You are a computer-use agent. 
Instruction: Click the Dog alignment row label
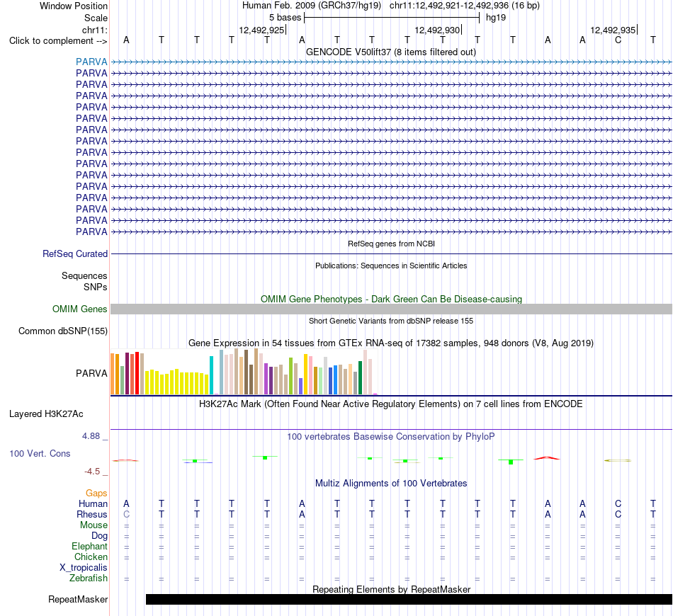coord(99,536)
